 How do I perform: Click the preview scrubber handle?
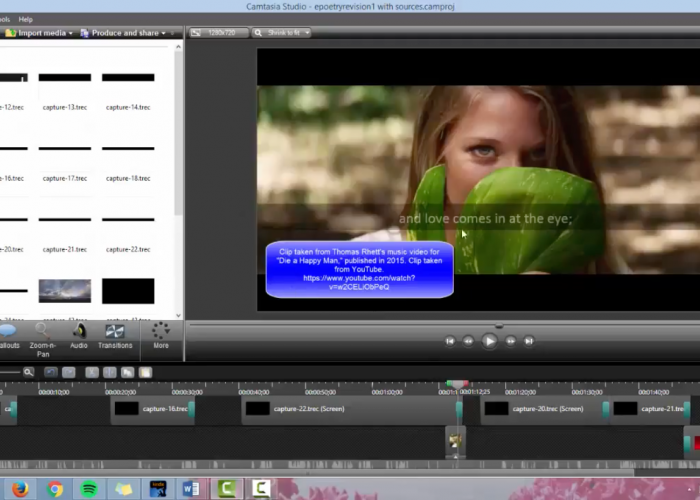[499, 326]
